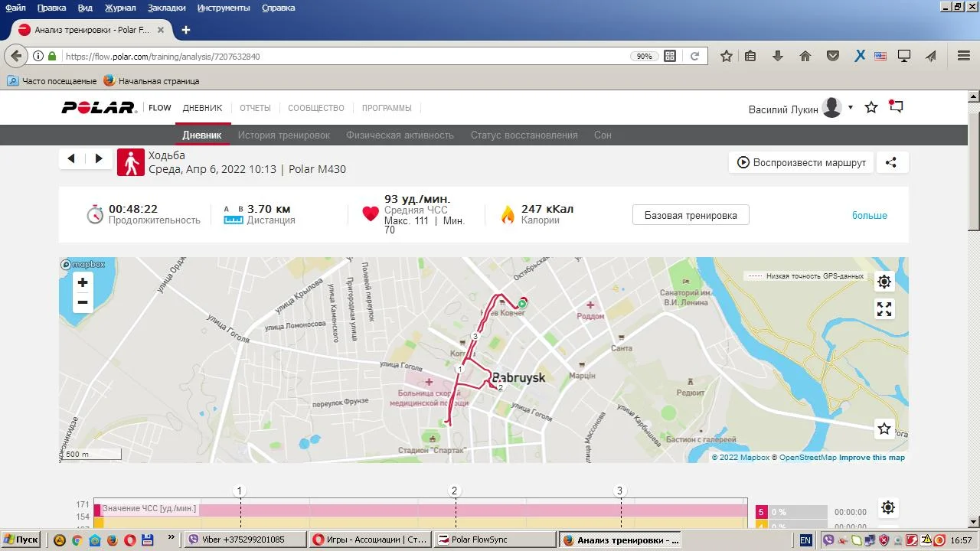Viewport: 980px width, 551px height.
Task: Click the star button on the map
Action: coord(884,429)
